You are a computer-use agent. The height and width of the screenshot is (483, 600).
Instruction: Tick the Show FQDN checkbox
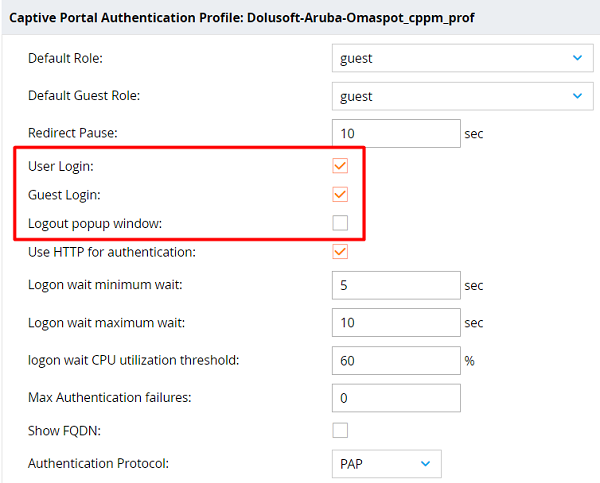[341, 430]
